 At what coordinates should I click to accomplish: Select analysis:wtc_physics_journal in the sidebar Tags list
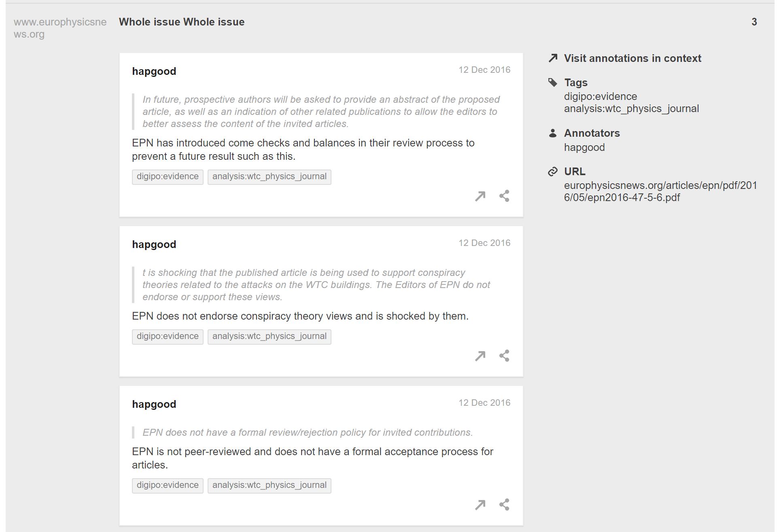coord(631,109)
